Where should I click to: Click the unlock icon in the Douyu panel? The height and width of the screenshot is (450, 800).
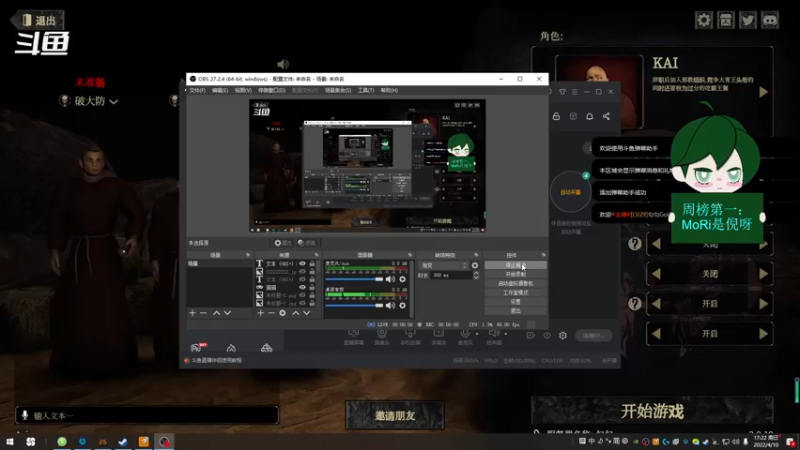coord(556,116)
